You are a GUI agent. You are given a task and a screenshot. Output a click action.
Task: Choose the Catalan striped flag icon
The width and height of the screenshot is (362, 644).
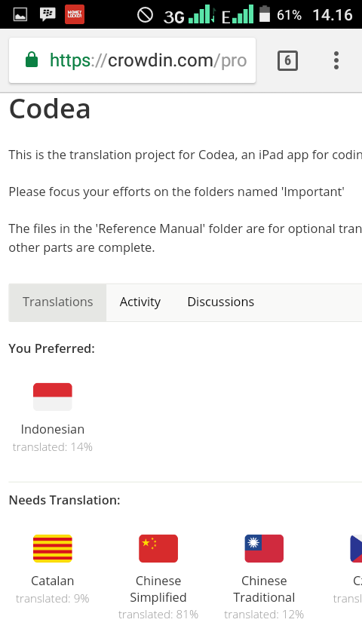pos(53,548)
